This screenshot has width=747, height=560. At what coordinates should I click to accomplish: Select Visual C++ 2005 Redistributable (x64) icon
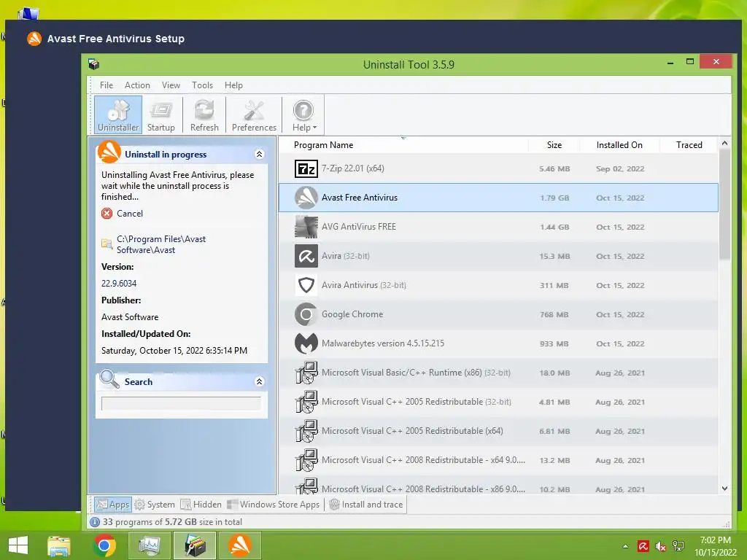pyautogui.click(x=306, y=431)
